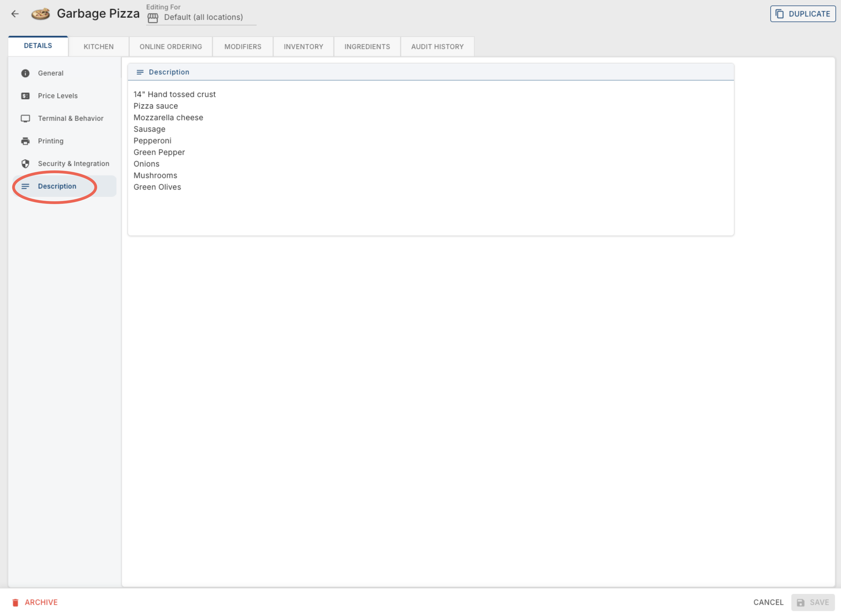This screenshot has height=616, width=841.
Task: Switch to the Kitchen tab
Action: (x=99, y=47)
